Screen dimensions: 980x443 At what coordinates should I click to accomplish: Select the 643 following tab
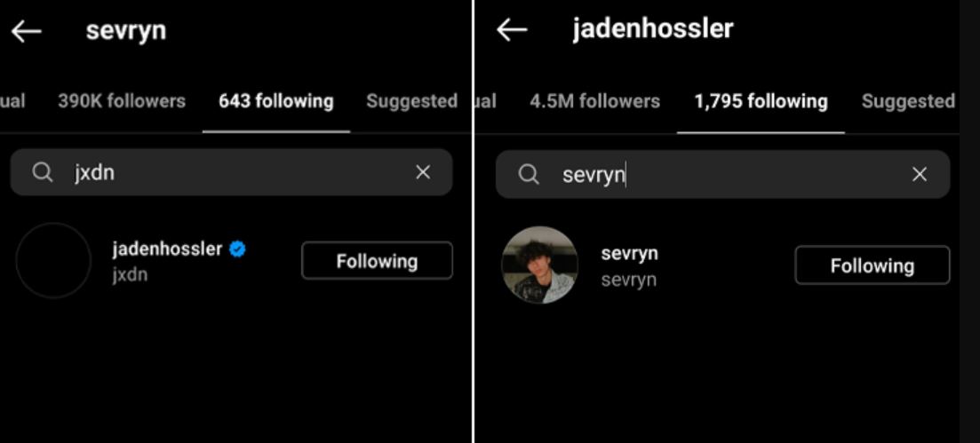click(276, 101)
